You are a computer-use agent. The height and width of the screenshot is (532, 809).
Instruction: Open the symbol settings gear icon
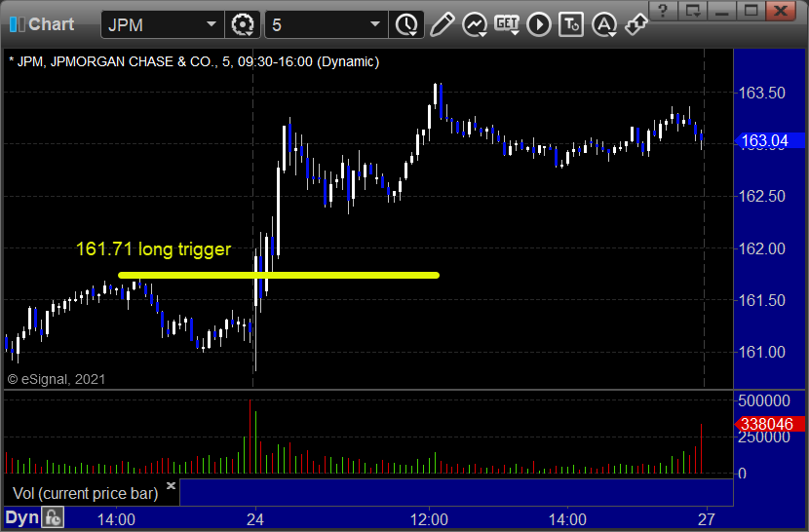[243, 24]
